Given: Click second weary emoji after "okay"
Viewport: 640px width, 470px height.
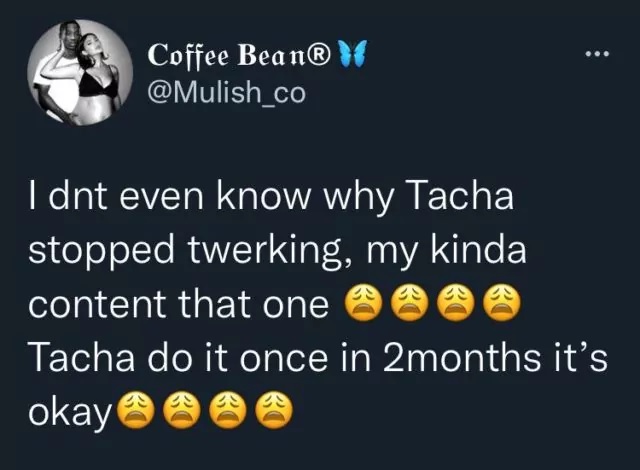Looking at the screenshot, I should point(181,408).
